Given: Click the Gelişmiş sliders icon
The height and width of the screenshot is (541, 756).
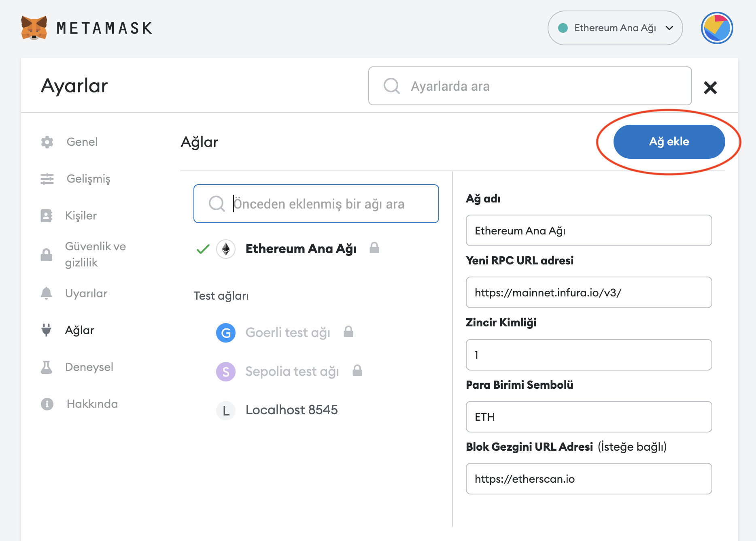Looking at the screenshot, I should click(47, 179).
